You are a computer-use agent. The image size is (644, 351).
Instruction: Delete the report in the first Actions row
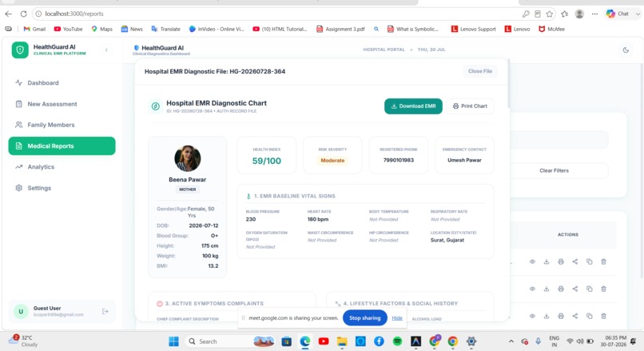tap(603, 261)
